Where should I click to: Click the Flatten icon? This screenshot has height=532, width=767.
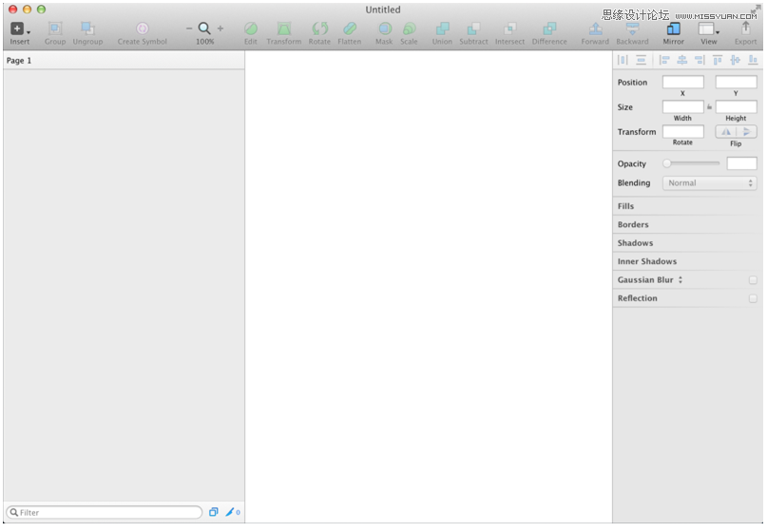click(349, 28)
